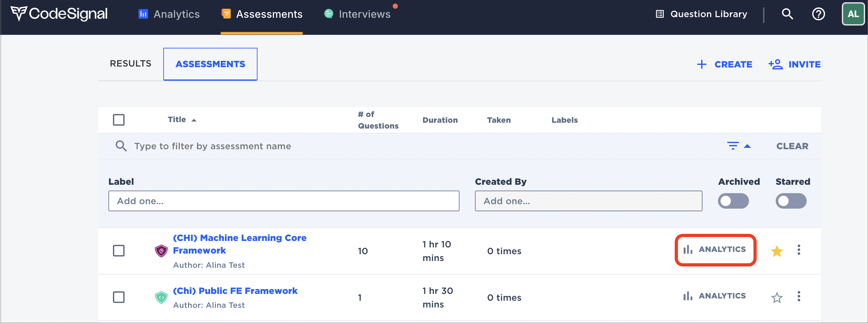Open (CHI) Machine Learning Core Framework link

tap(239, 244)
